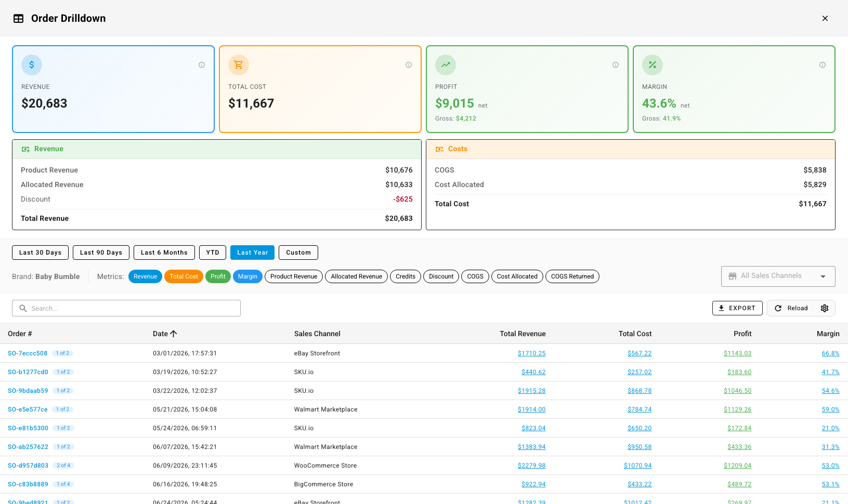Click the Revenue card info icon
This screenshot has width=848, height=504.
(202, 65)
